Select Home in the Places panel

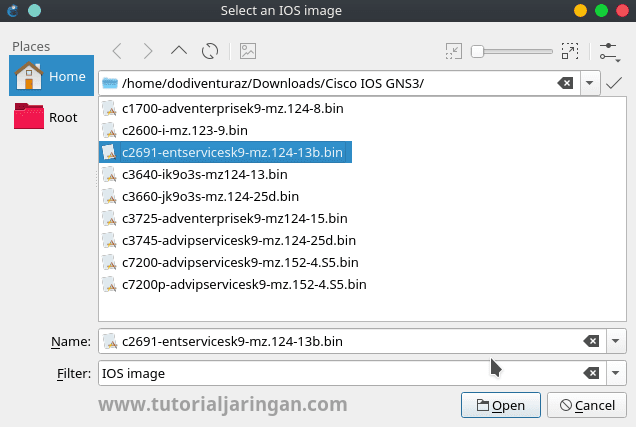(x=52, y=76)
